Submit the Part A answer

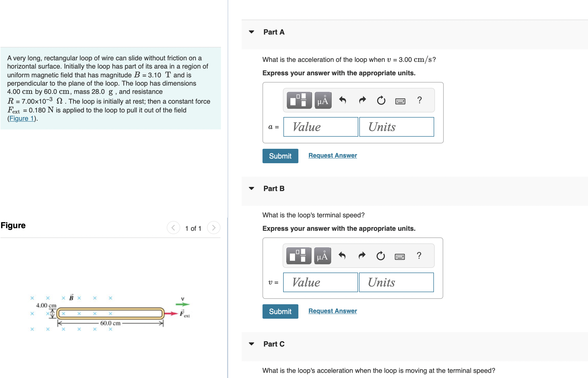(x=280, y=156)
